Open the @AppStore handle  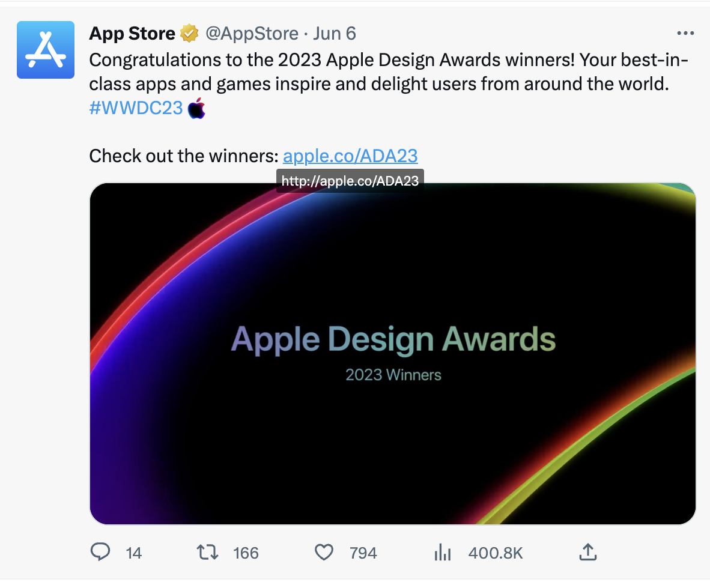[252, 34]
